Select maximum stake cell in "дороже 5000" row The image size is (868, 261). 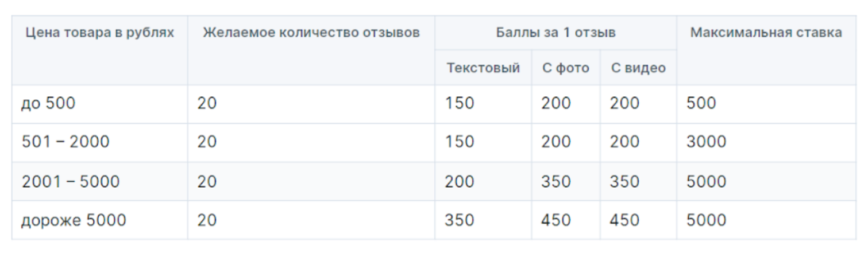point(766,220)
